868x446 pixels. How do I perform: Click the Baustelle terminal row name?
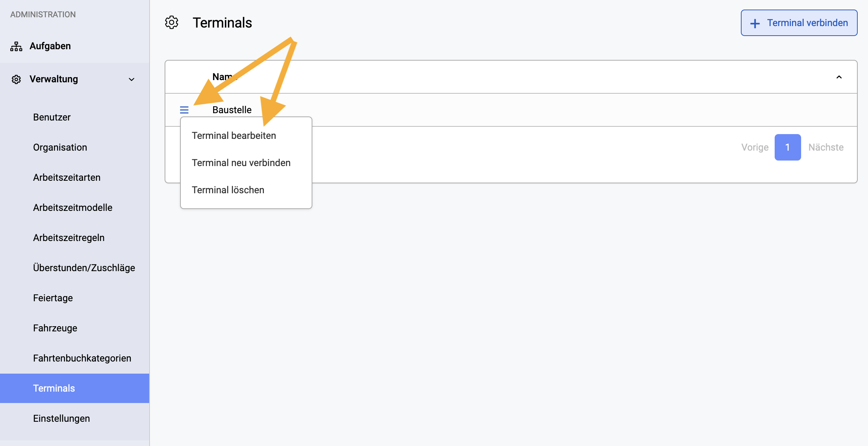232,110
